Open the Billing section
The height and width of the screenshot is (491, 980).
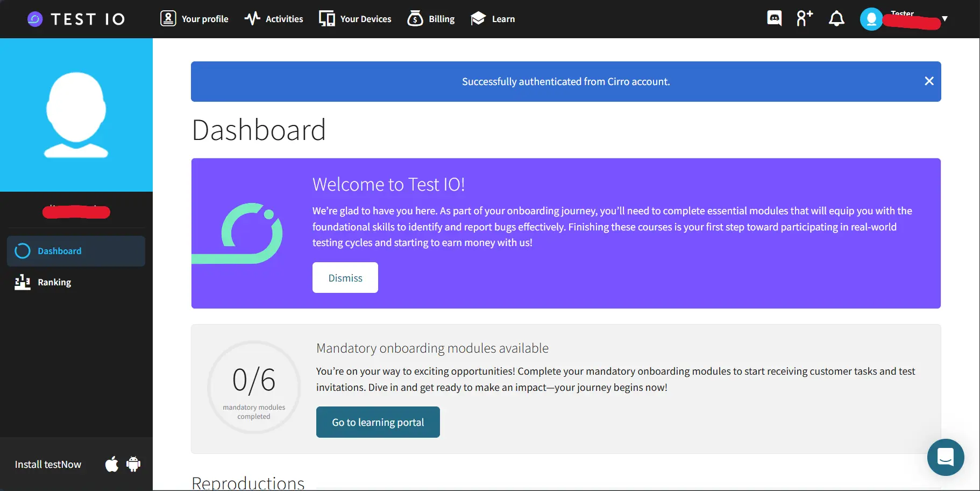[x=431, y=19]
